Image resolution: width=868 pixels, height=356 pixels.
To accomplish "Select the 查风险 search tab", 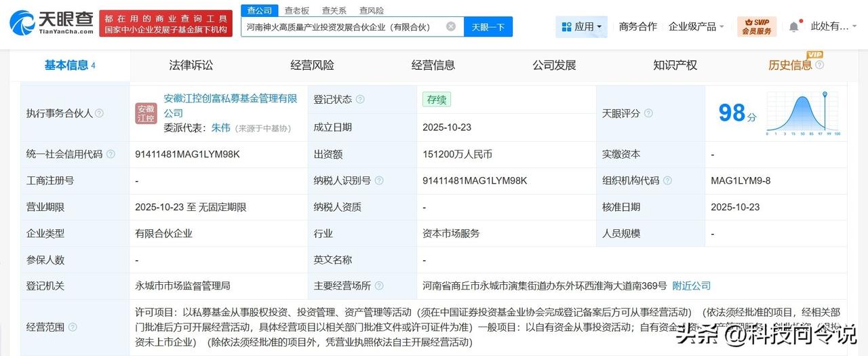I will pyautogui.click(x=372, y=10).
